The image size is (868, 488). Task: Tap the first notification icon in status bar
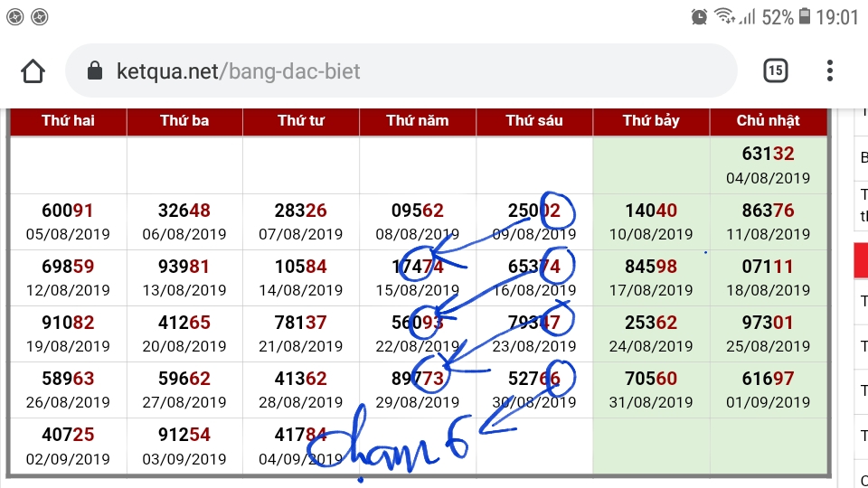point(14,16)
